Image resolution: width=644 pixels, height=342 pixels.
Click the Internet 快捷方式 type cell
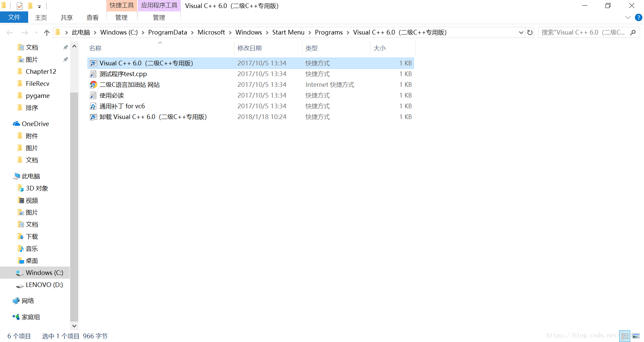click(330, 85)
